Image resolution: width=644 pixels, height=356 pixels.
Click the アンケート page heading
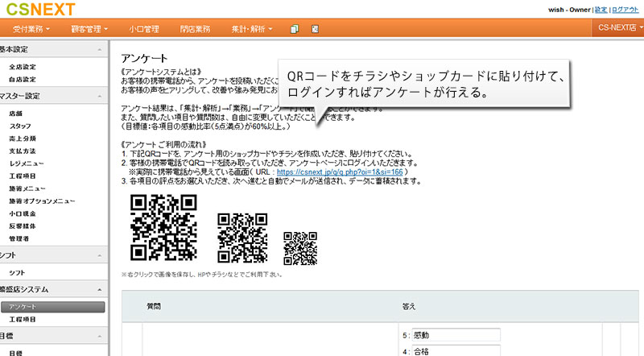144,58
